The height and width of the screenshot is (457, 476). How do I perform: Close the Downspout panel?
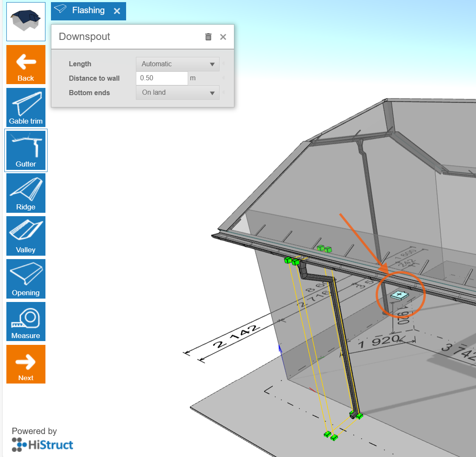[223, 37]
